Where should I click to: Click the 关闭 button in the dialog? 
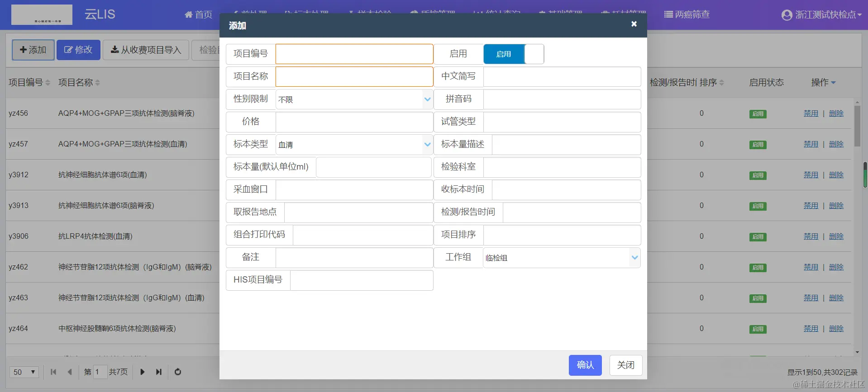pos(625,365)
